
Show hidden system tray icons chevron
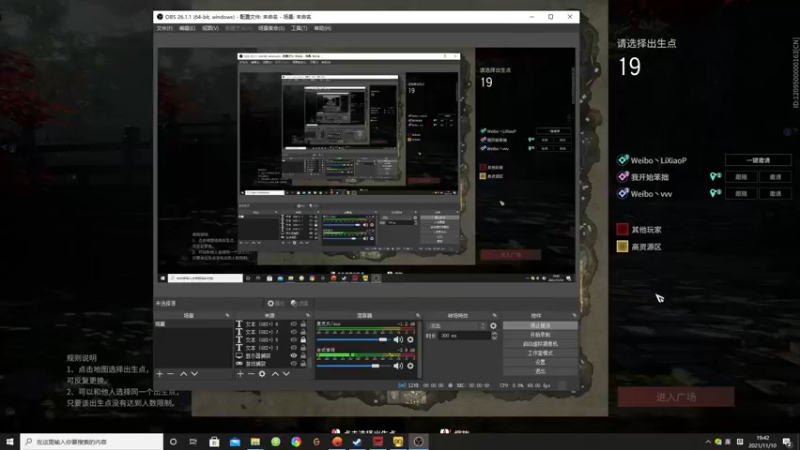point(708,442)
